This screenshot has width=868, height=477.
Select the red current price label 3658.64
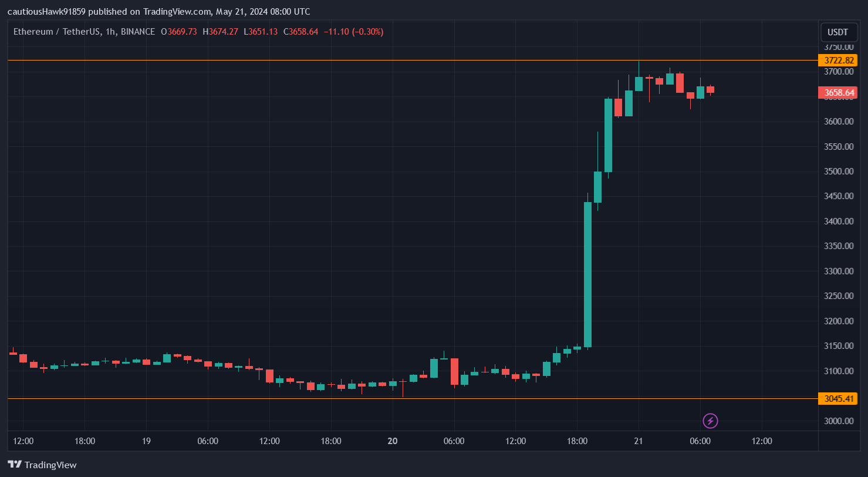(x=839, y=92)
